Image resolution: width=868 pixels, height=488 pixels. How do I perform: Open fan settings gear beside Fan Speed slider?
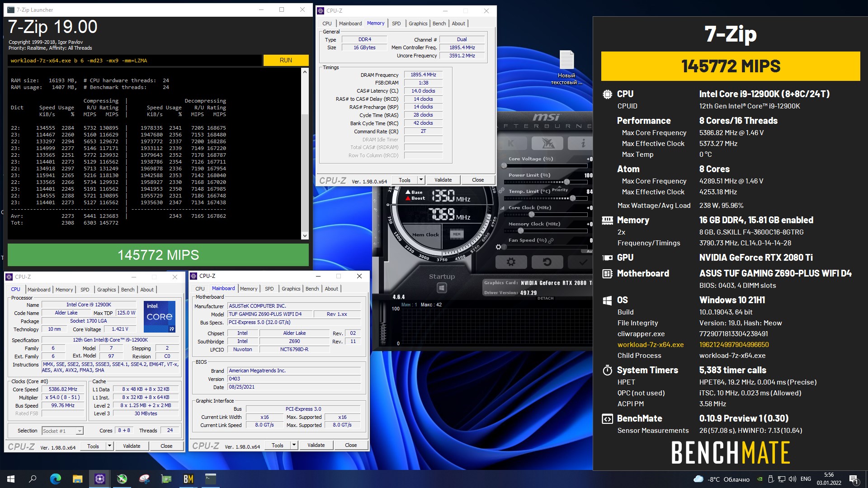point(498,247)
